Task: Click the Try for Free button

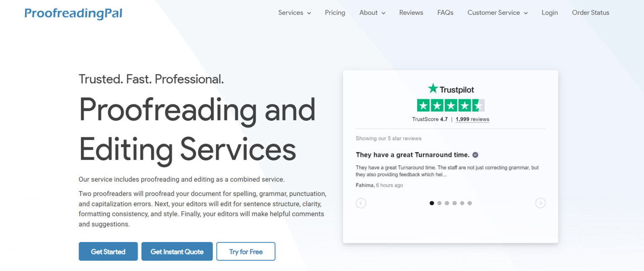Action: [x=246, y=251]
